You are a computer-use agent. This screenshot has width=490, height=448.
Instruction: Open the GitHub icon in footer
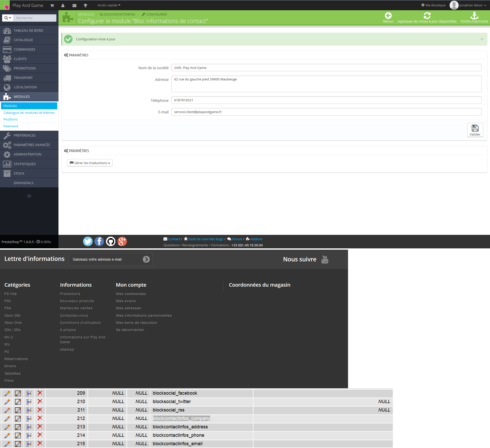pyautogui.click(x=111, y=241)
